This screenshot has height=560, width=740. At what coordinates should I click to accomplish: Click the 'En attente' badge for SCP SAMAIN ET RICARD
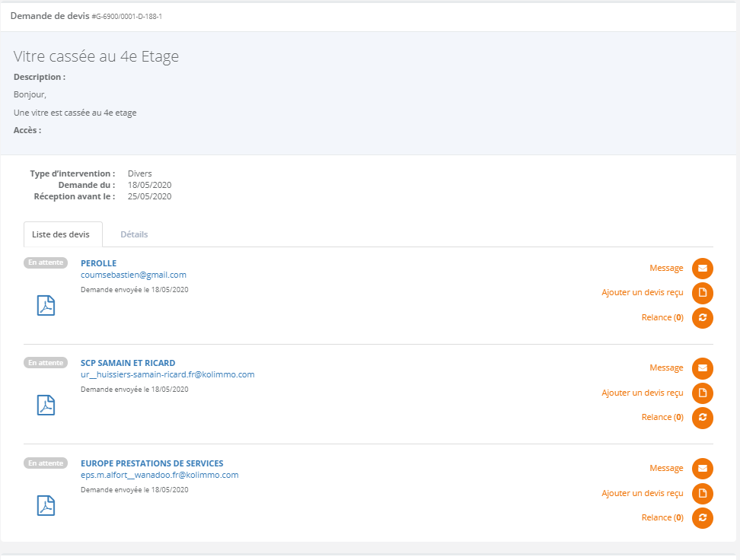[46, 363]
